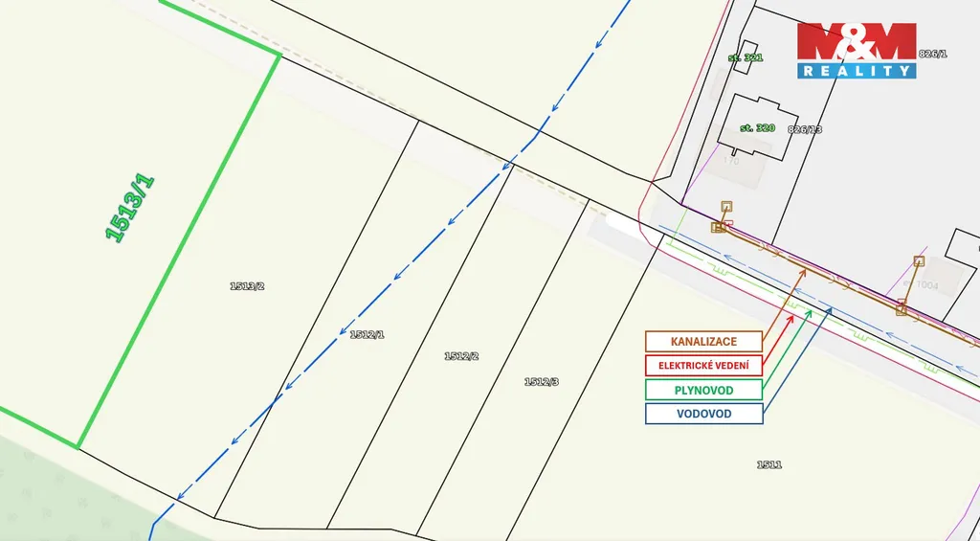Select the VODOVOD legend box
Viewport: 980px width, 541px height.
[x=703, y=414]
